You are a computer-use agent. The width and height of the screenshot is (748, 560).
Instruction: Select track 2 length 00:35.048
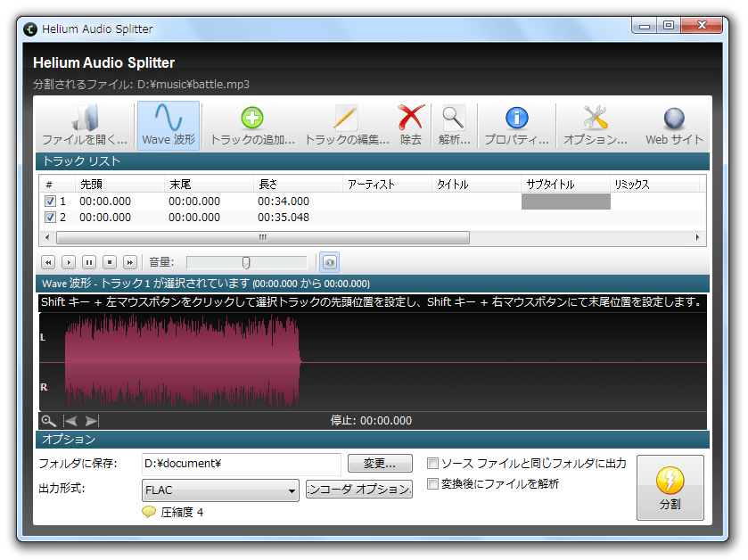pyautogui.click(x=284, y=218)
